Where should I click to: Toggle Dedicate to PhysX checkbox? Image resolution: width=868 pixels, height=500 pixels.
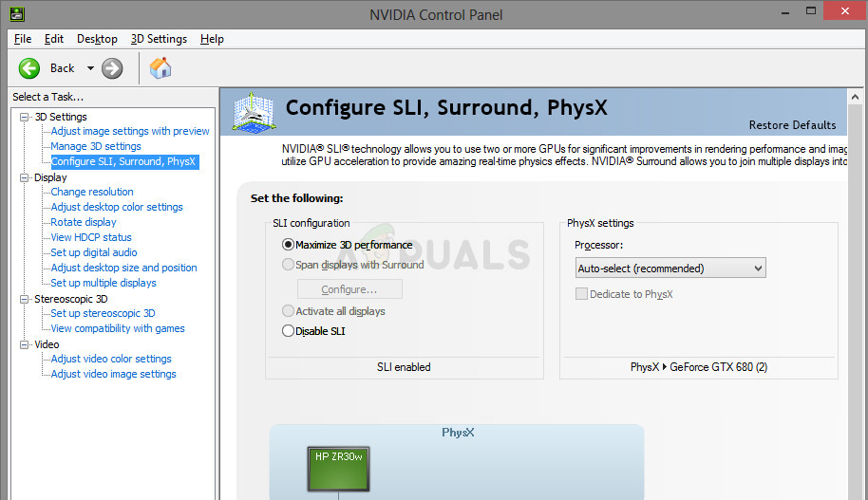[581, 294]
